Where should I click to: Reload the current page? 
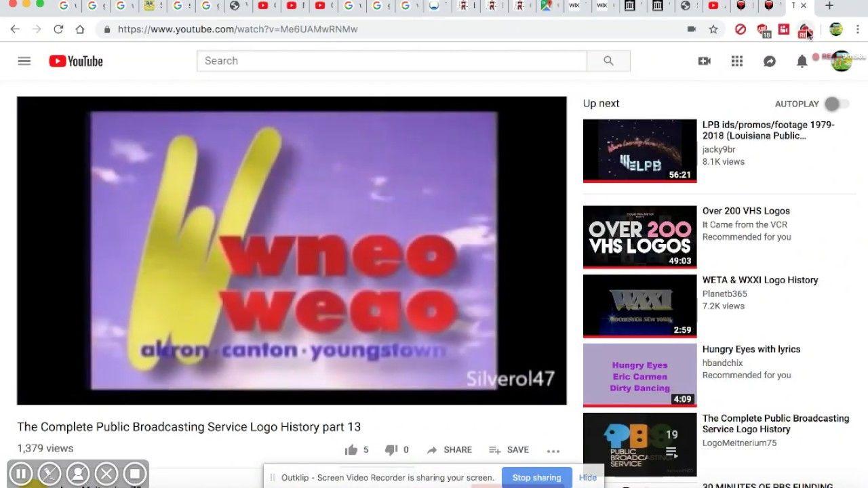click(x=58, y=29)
